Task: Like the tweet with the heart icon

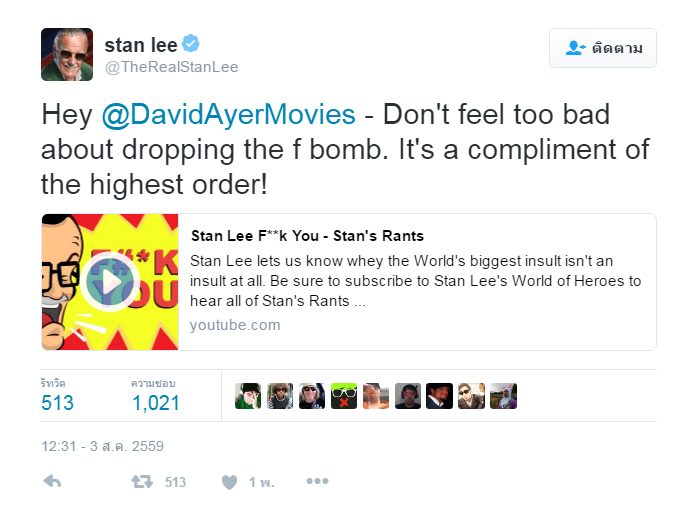Action: tap(229, 482)
